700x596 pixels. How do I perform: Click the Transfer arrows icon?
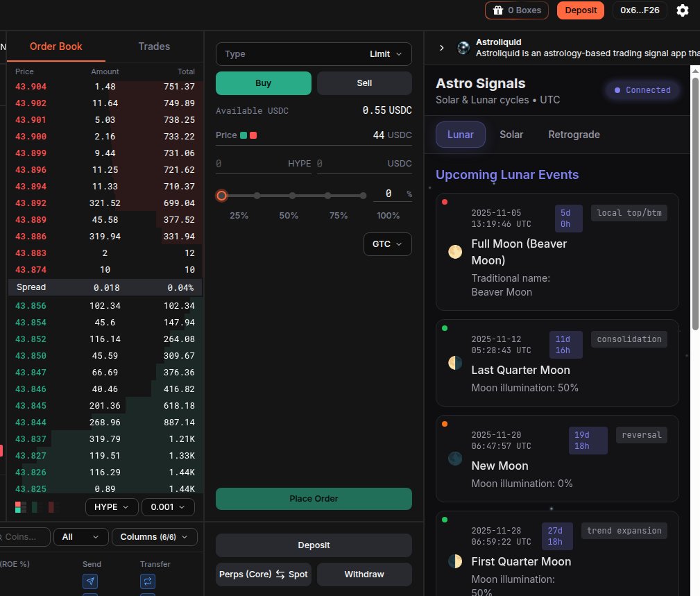coord(148,581)
